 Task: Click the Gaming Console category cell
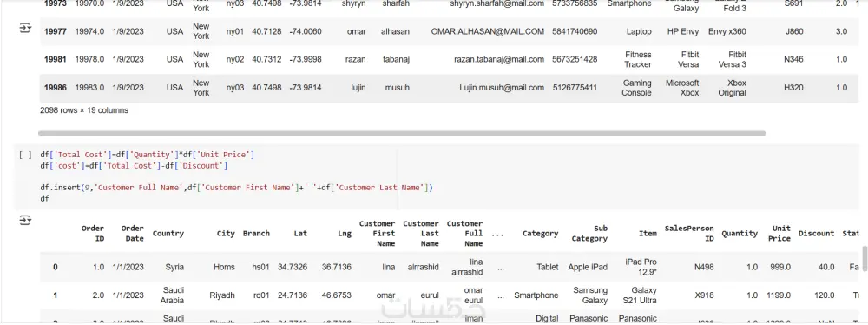click(x=636, y=88)
